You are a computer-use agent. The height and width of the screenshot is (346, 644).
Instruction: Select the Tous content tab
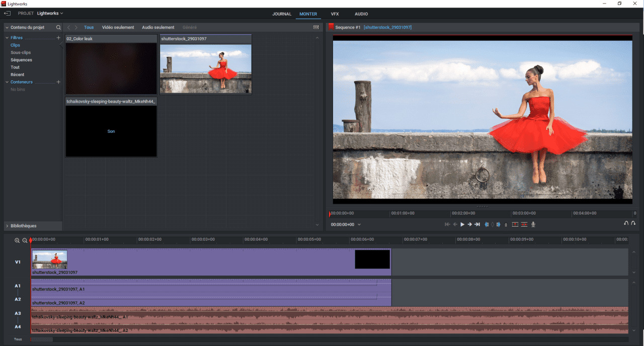tap(89, 28)
